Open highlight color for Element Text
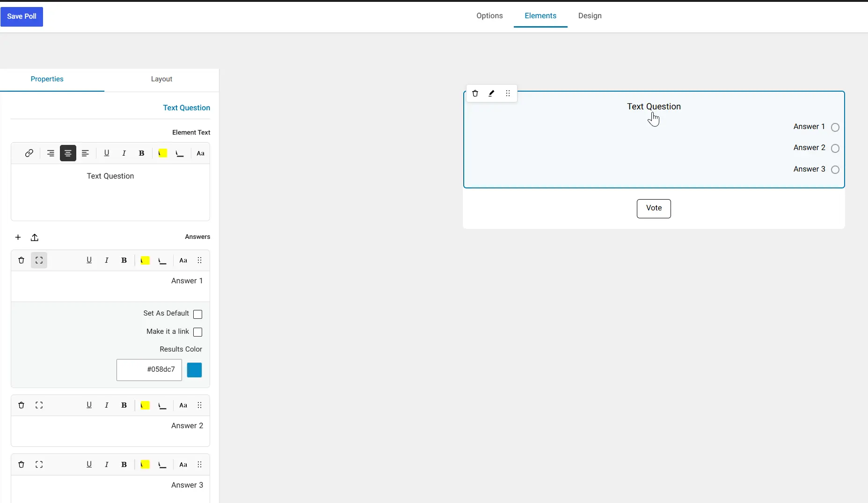This screenshot has height=503, width=868. 162,153
